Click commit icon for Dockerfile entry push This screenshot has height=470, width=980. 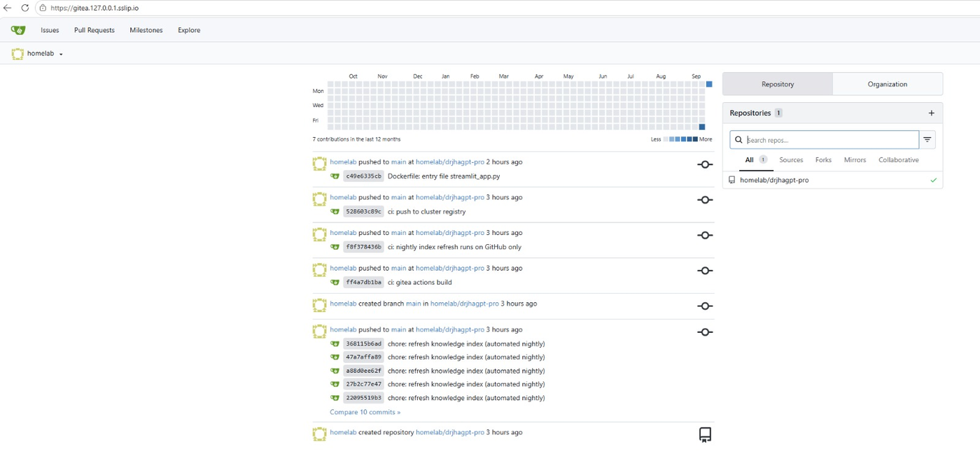[x=705, y=165]
